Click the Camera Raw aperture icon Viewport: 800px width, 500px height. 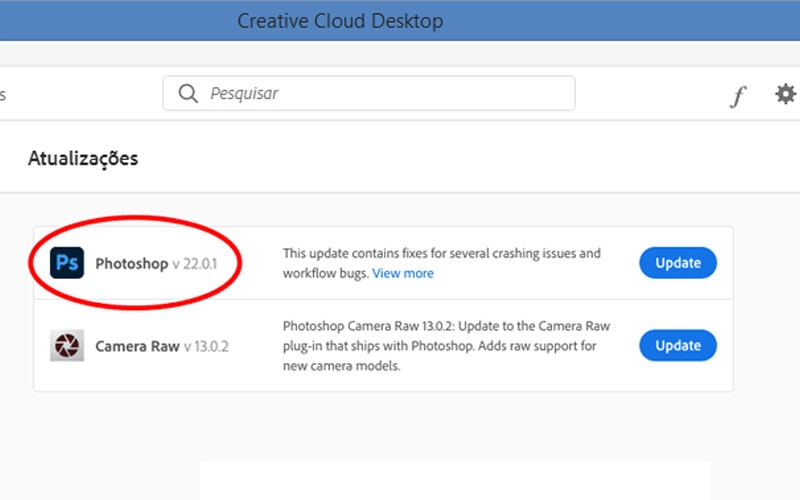coord(67,345)
